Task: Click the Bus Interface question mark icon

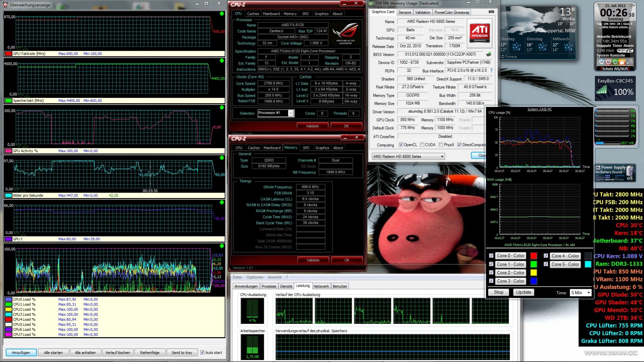Action: tap(491, 70)
